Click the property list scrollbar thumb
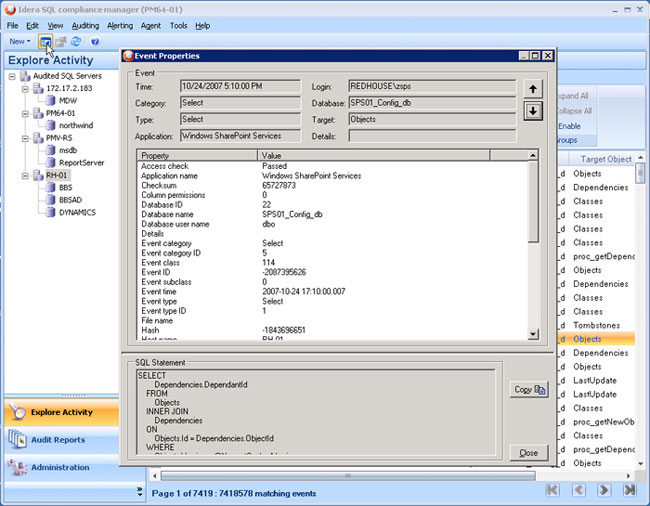Viewport: 650px width, 506px height. tap(533, 202)
